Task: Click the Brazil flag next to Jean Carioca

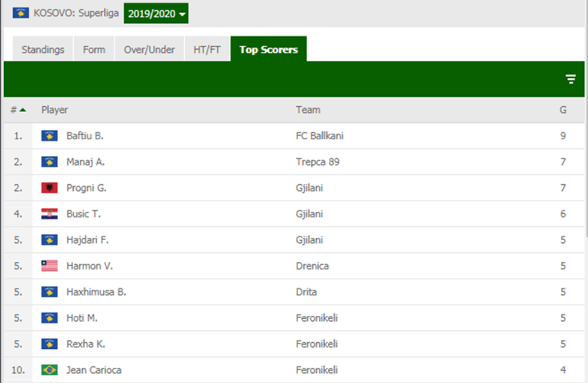Action: [49, 370]
